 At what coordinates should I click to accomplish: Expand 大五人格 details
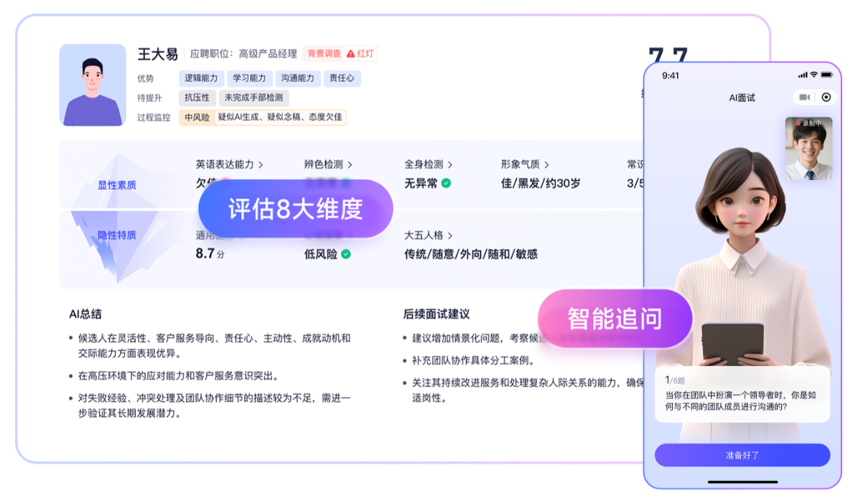coord(449,235)
